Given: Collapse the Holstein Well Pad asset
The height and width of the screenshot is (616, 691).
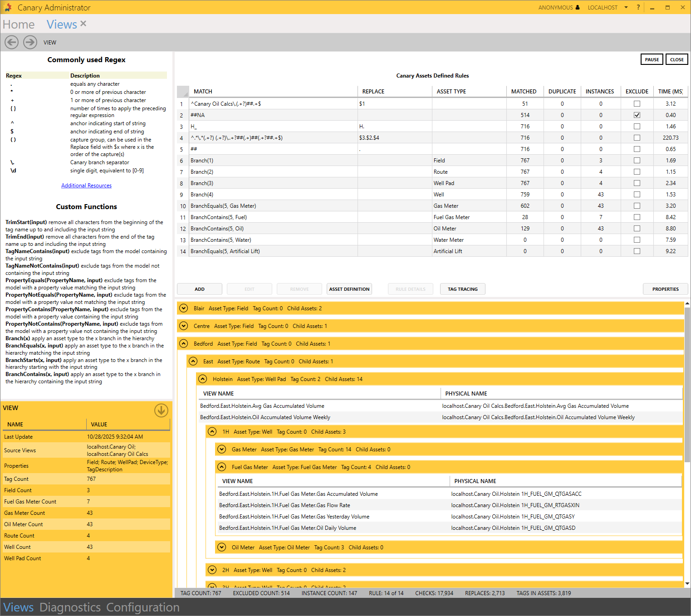Looking at the screenshot, I should click(203, 379).
